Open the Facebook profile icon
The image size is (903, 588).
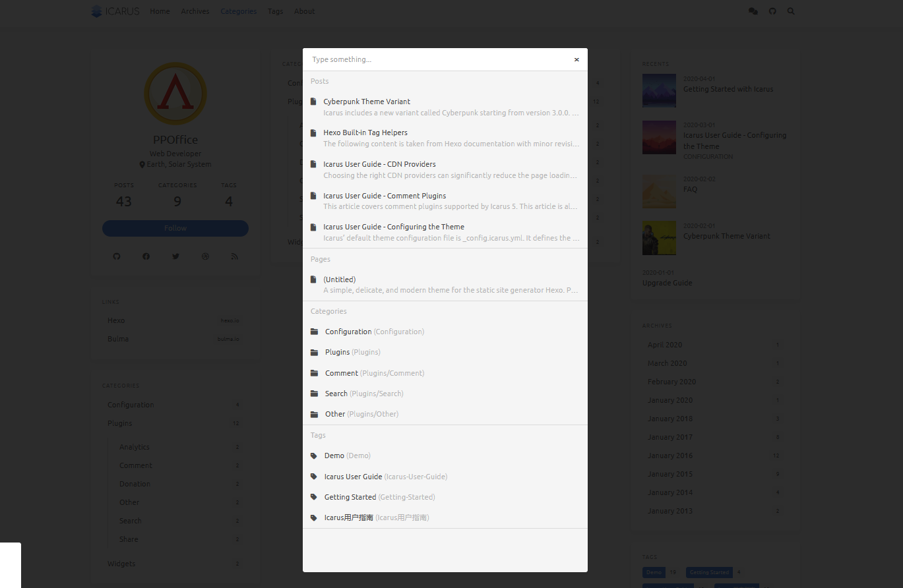point(146,256)
